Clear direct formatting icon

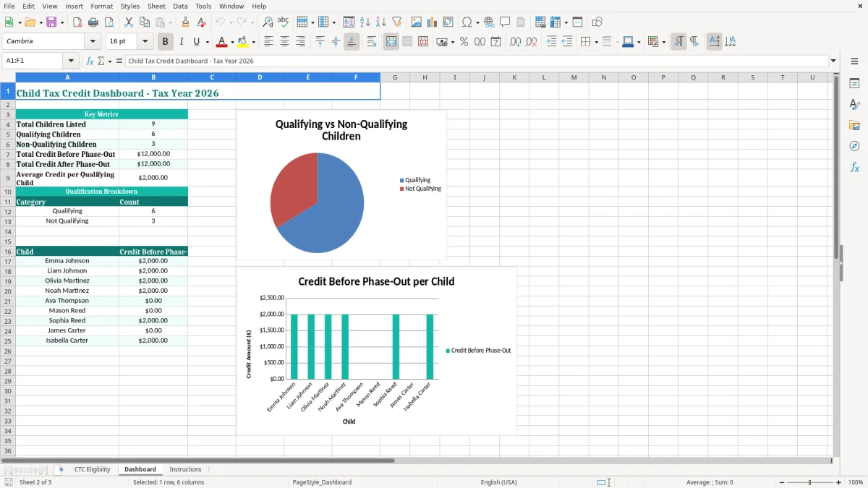[202, 22]
